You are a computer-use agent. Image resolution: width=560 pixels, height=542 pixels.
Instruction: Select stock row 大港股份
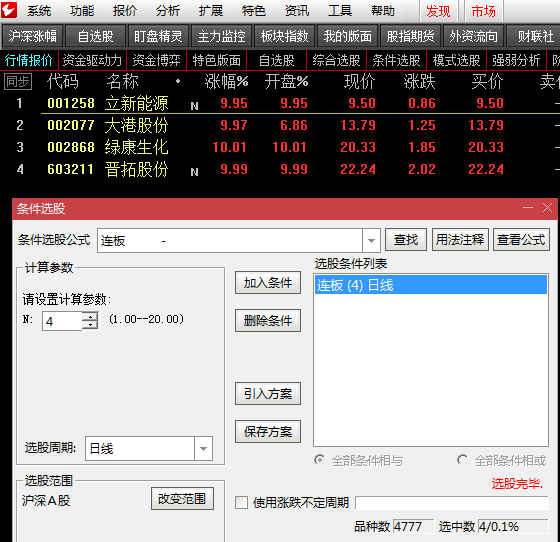click(280, 125)
